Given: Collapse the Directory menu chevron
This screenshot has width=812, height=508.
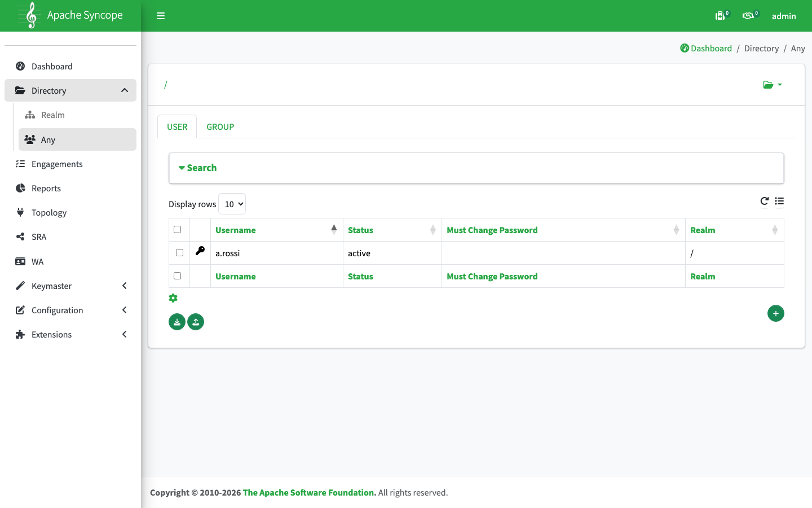Looking at the screenshot, I should pos(125,90).
